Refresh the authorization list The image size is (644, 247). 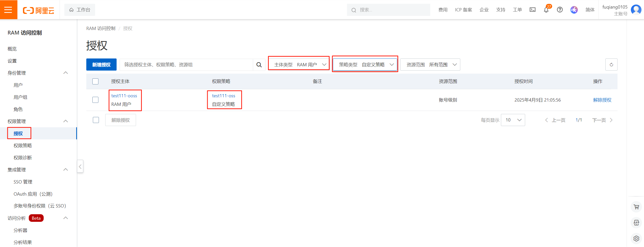coord(611,65)
